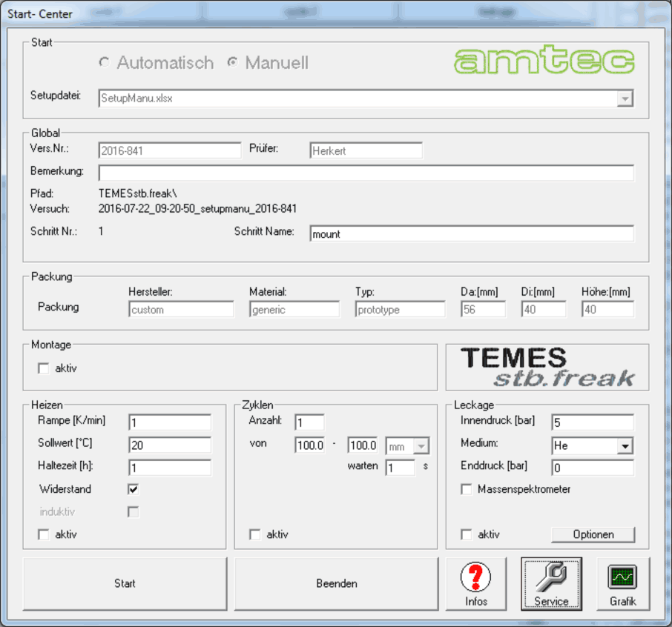Open the Medium He dropdown
Image resolution: width=672 pixels, height=627 pixels.
[625, 446]
